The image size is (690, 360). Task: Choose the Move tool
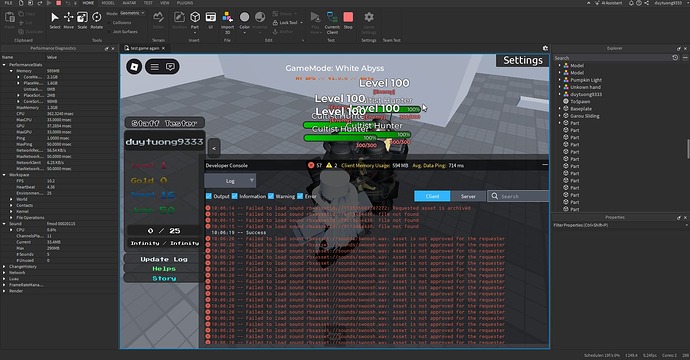(x=69, y=20)
